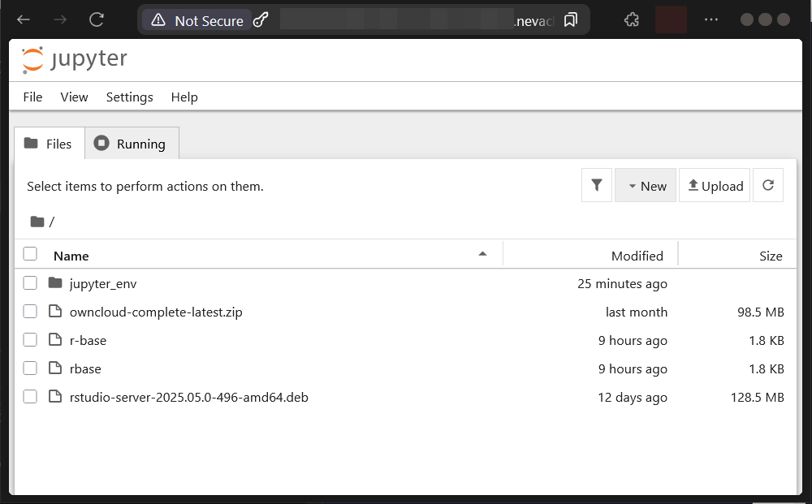Refresh the file list with circular arrow
Image resolution: width=812 pixels, height=504 pixels.
point(768,185)
